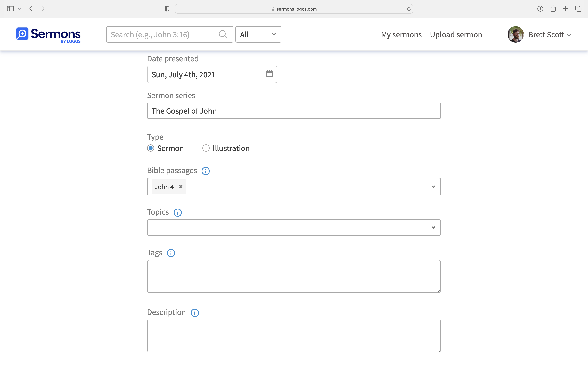588x368 pixels.
Task: Click the privacy shield icon
Action: pyautogui.click(x=167, y=9)
